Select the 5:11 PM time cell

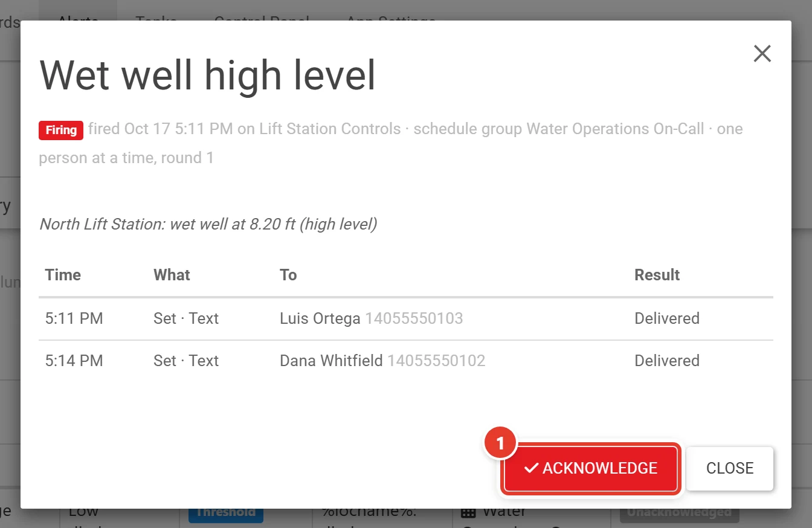point(74,318)
